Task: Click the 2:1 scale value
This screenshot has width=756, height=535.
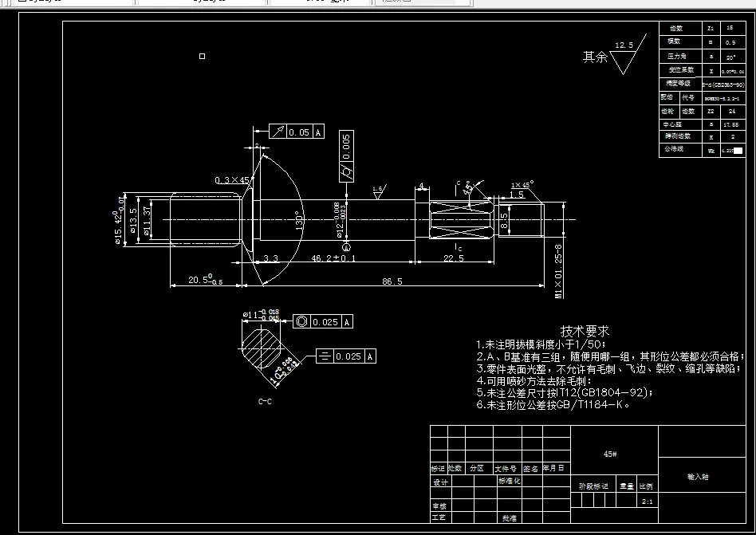Action: click(648, 502)
